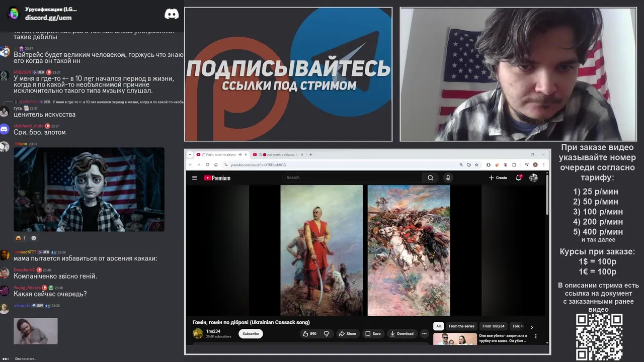Open YouTube notifications bell
644x362 pixels.
click(x=519, y=177)
